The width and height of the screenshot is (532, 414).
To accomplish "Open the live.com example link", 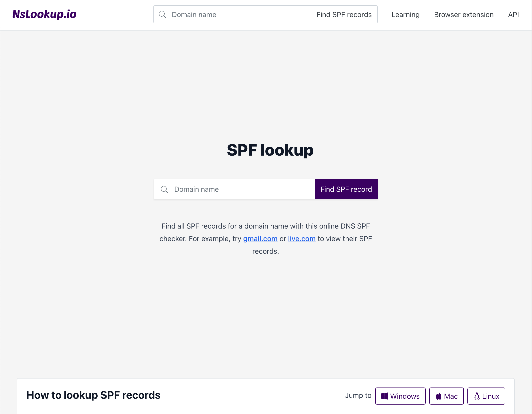I will (302, 239).
